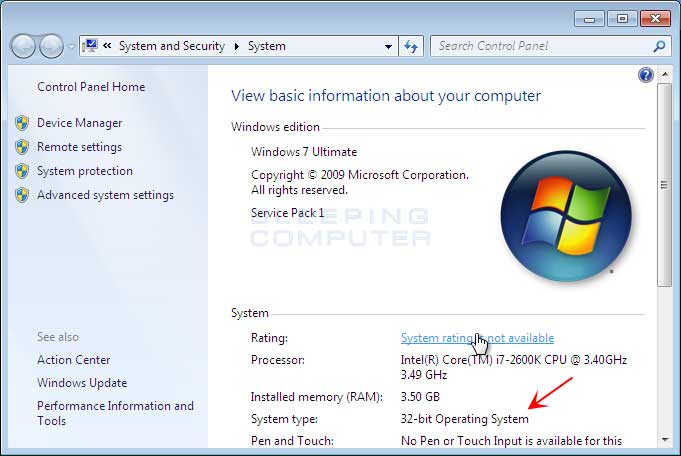Expand arrow after System and Security breadcrumb
Screen dimensions: 681x456
[x=238, y=46]
